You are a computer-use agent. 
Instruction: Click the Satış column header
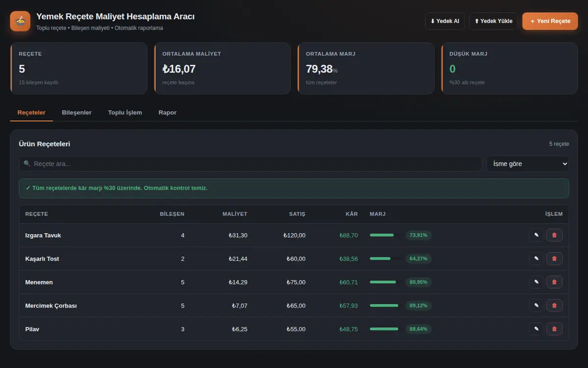297,214
